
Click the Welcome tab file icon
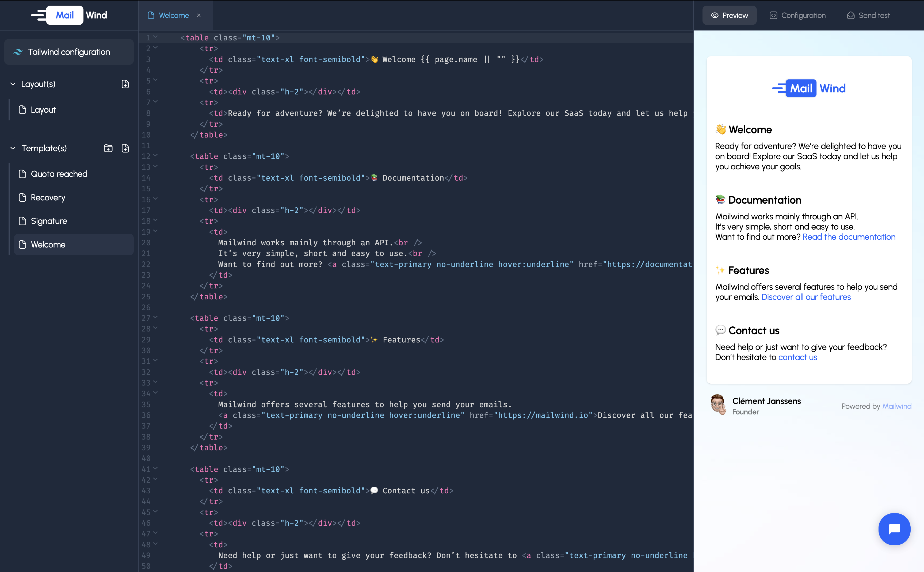click(x=151, y=16)
